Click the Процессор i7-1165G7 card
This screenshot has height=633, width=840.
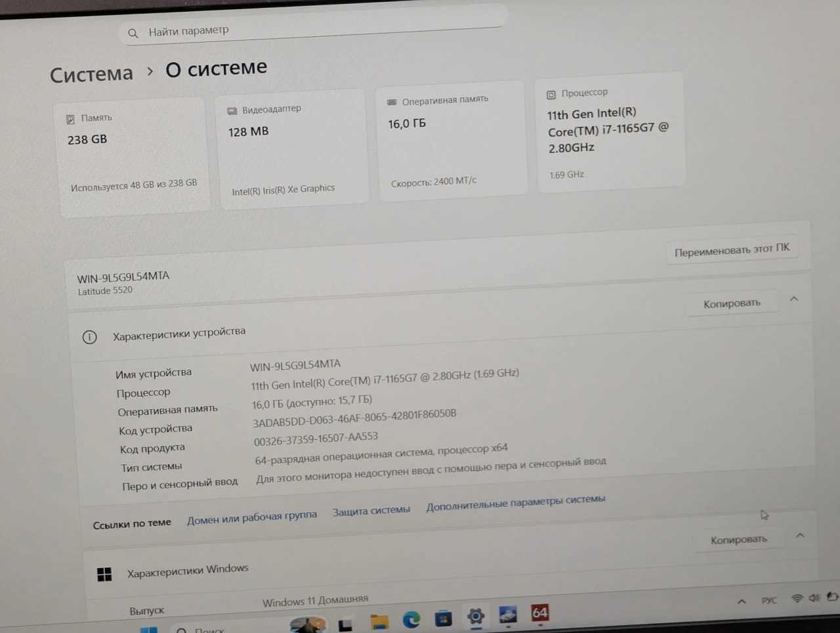[x=610, y=133]
